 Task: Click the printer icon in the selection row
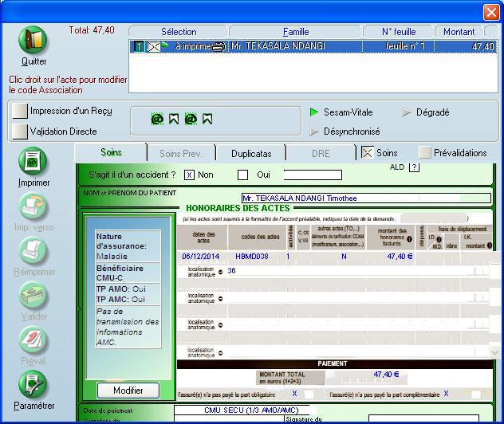(218, 47)
